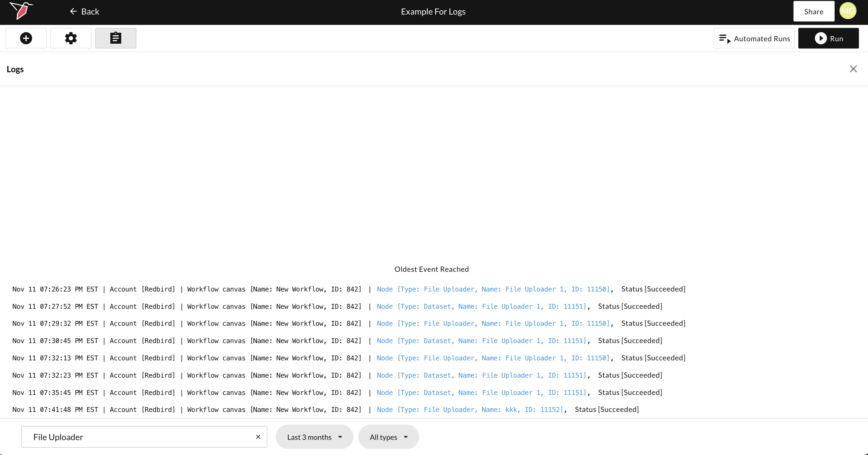868x455 pixels.
Task: Run the workflow with play button
Action: [x=828, y=39]
